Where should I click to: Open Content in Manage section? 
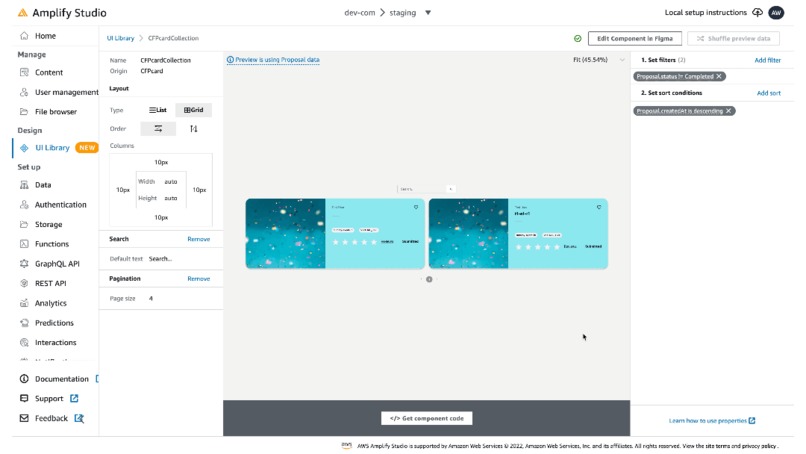click(x=49, y=72)
